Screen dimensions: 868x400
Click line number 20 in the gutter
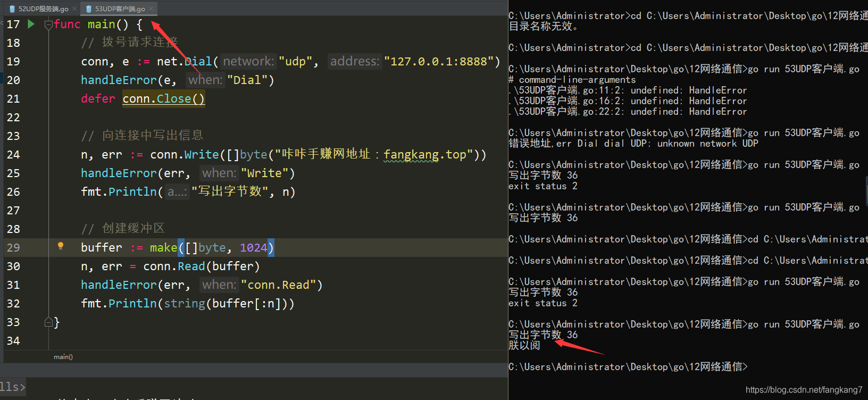click(x=13, y=80)
